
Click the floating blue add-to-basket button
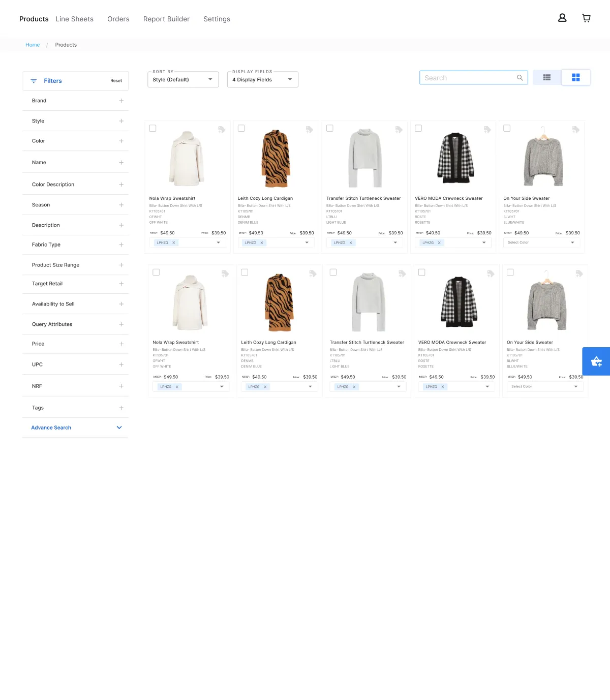click(596, 361)
